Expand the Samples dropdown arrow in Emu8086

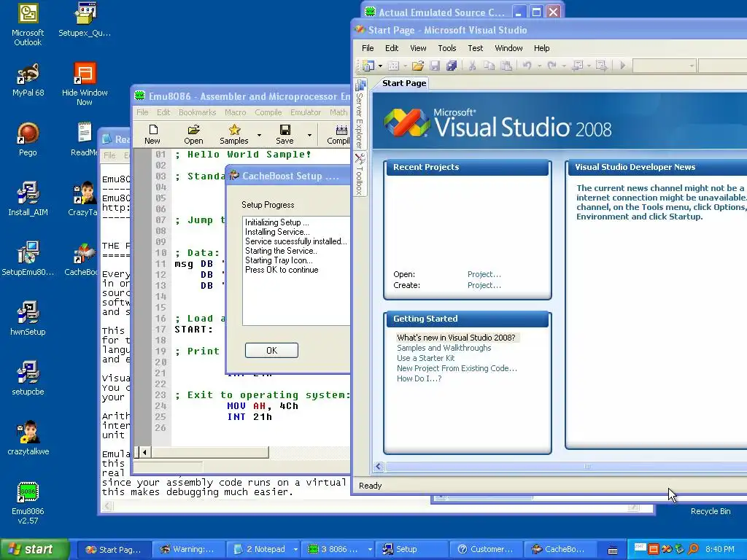259,135
